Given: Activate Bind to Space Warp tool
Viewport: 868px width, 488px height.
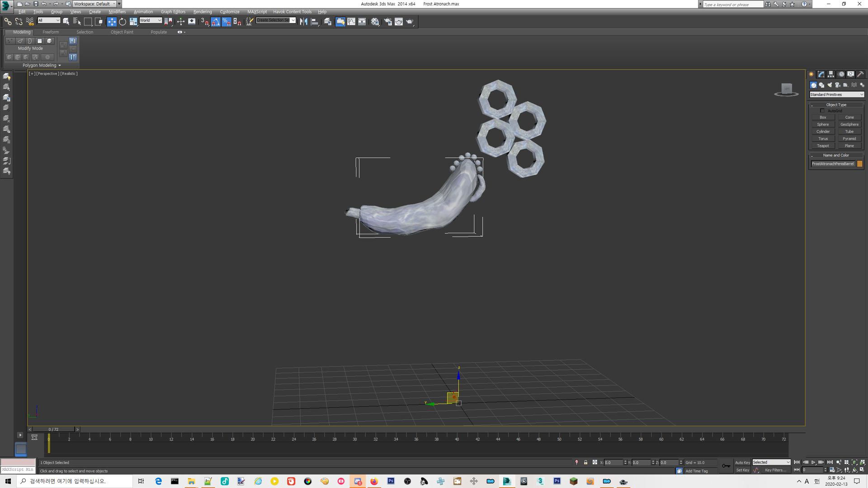Looking at the screenshot, I should tap(30, 21).
